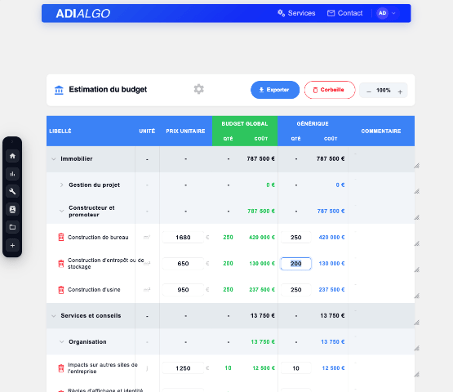The image size is (453, 392).
Task: Click the Exporter button
Action: (x=275, y=90)
